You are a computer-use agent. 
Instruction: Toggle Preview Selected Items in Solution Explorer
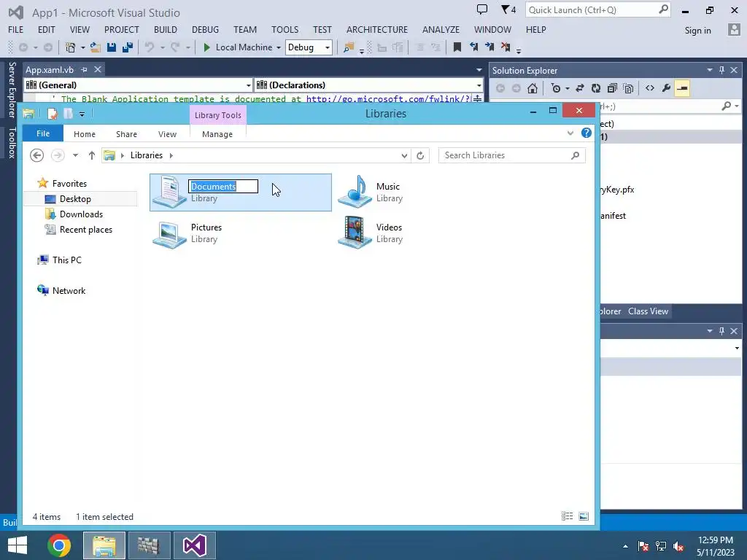[x=682, y=88]
